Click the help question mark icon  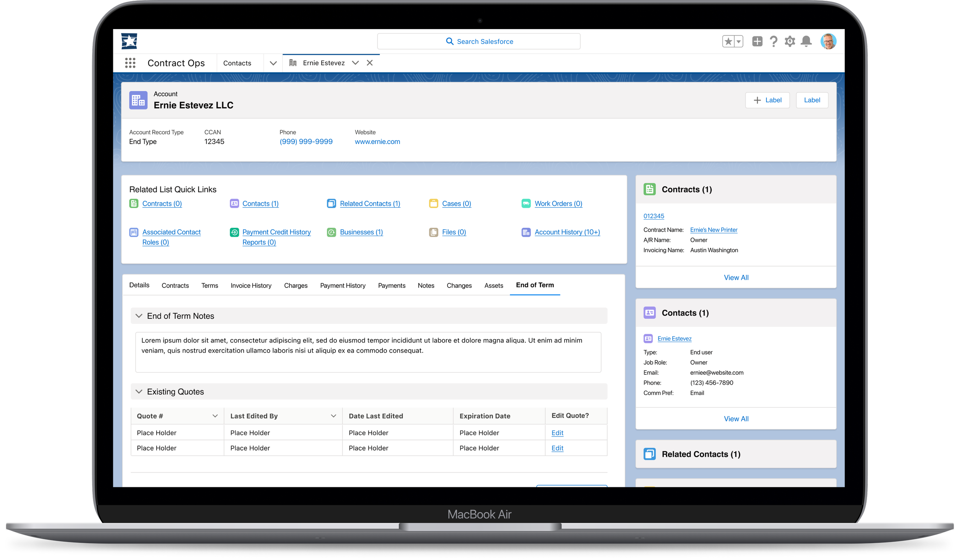click(x=774, y=41)
